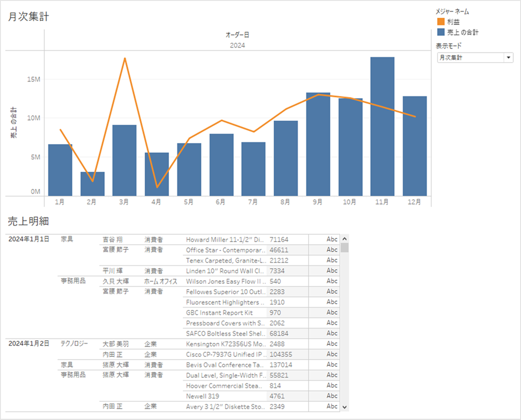
Task: Click the 売上明細 table title
Action: point(29,221)
